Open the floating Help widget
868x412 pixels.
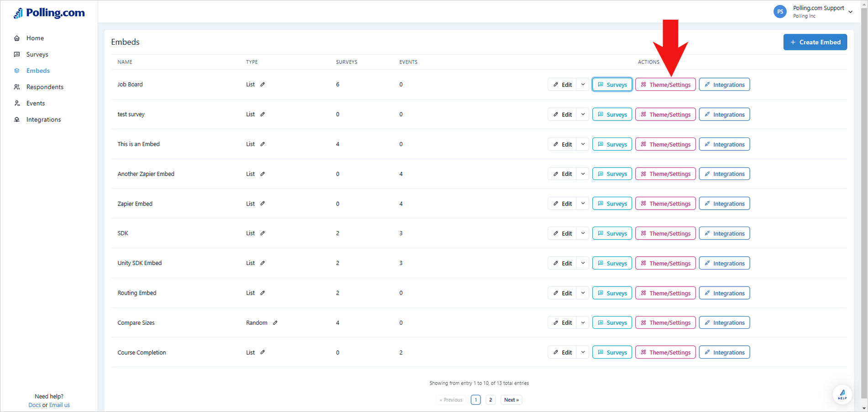(x=842, y=395)
